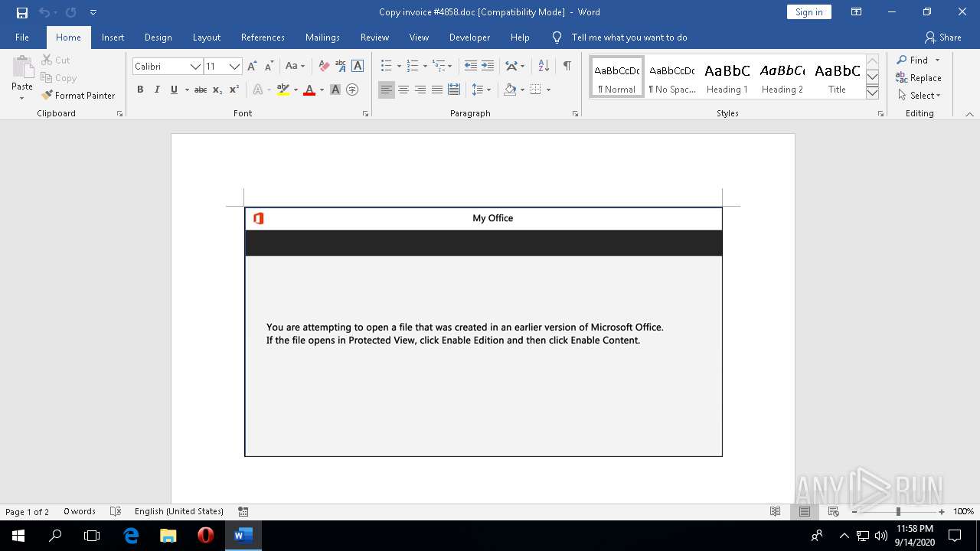Switch to the Layout tab
Viewport: 980px width, 551px height.
pos(207,37)
